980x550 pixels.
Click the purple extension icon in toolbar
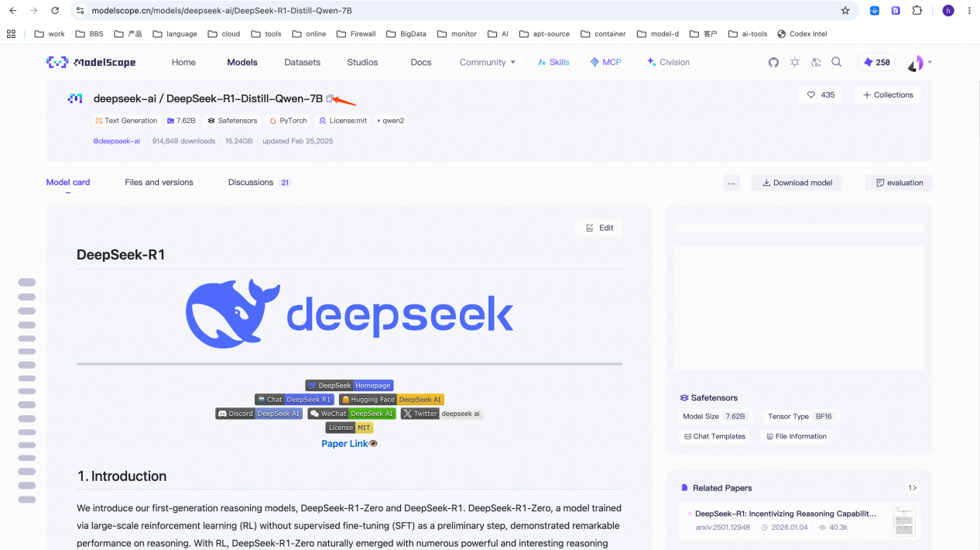896,11
